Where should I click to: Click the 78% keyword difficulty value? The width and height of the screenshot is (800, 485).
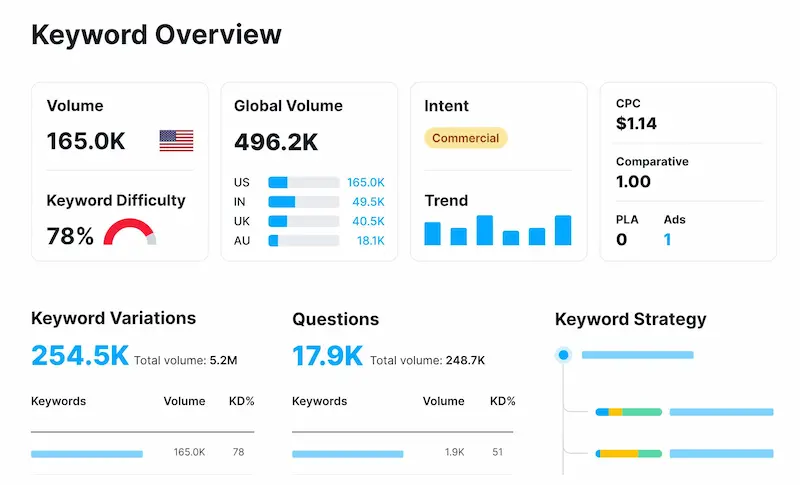click(x=70, y=236)
